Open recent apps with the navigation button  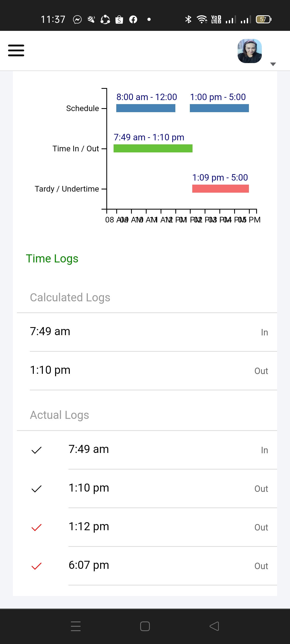coord(76,626)
